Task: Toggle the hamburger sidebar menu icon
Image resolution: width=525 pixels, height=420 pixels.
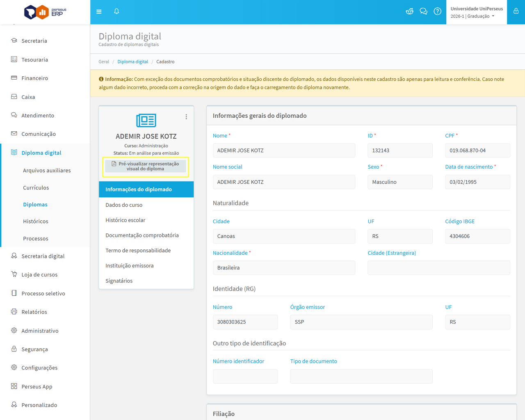Action: [99, 11]
